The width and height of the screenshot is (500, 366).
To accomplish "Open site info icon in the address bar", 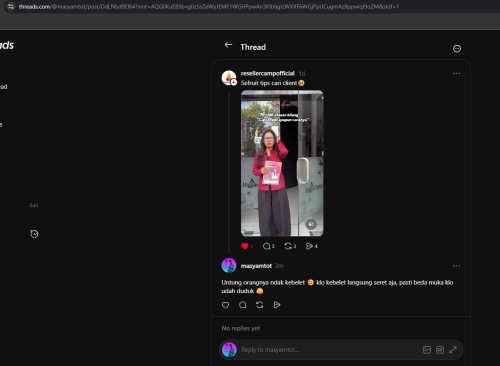I will (x=11, y=6).
